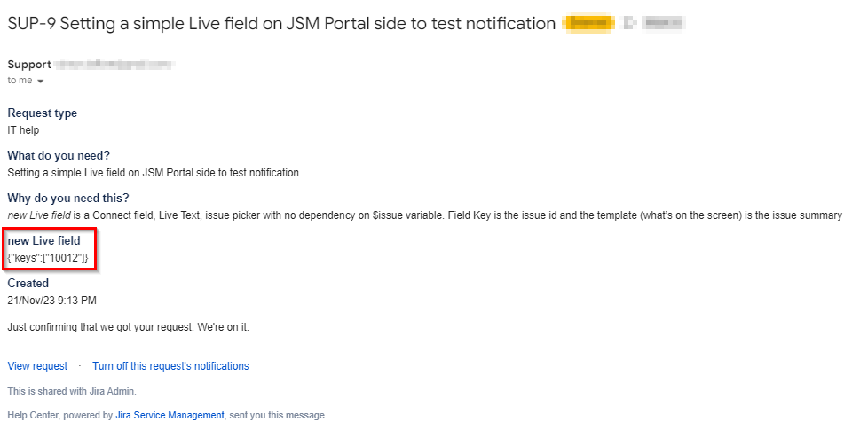Click the SUP-9 email subject line
The width and height of the screenshot is (868, 438).
coord(281,24)
